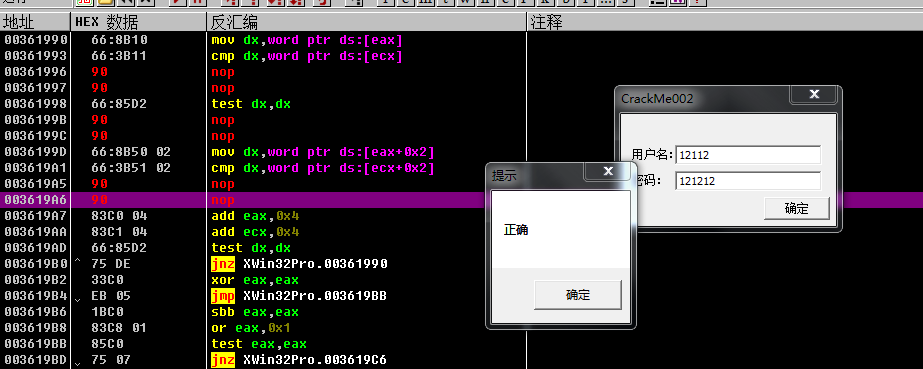Click the HEX 数据 column header
The height and width of the screenshot is (369, 923).
pos(139,23)
